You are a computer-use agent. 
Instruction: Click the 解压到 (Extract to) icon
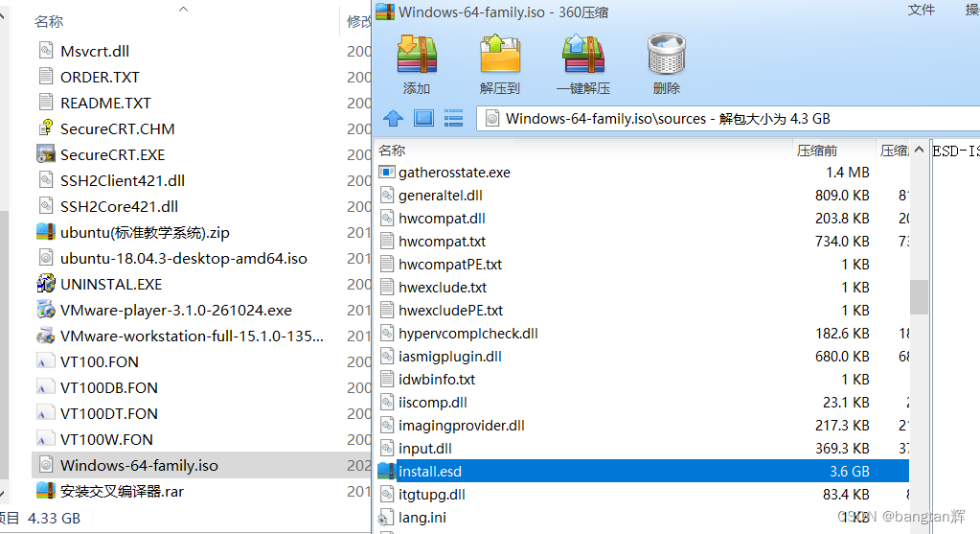click(x=500, y=55)
